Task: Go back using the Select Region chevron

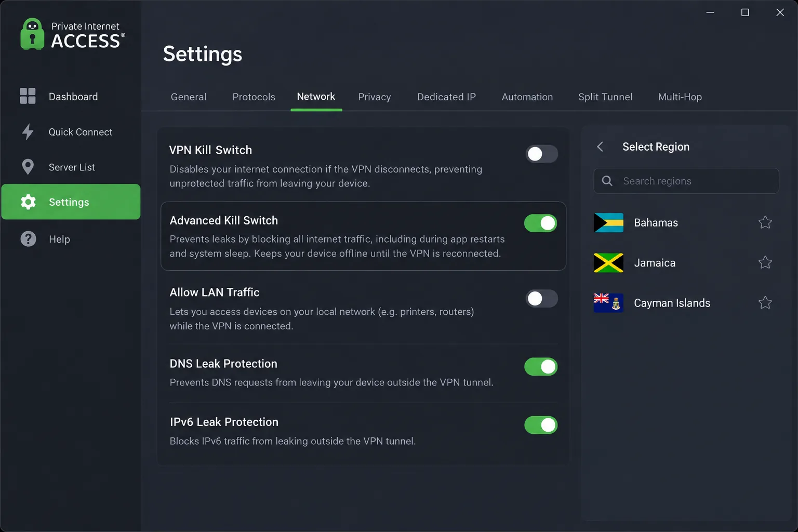Action: point(600,147)
